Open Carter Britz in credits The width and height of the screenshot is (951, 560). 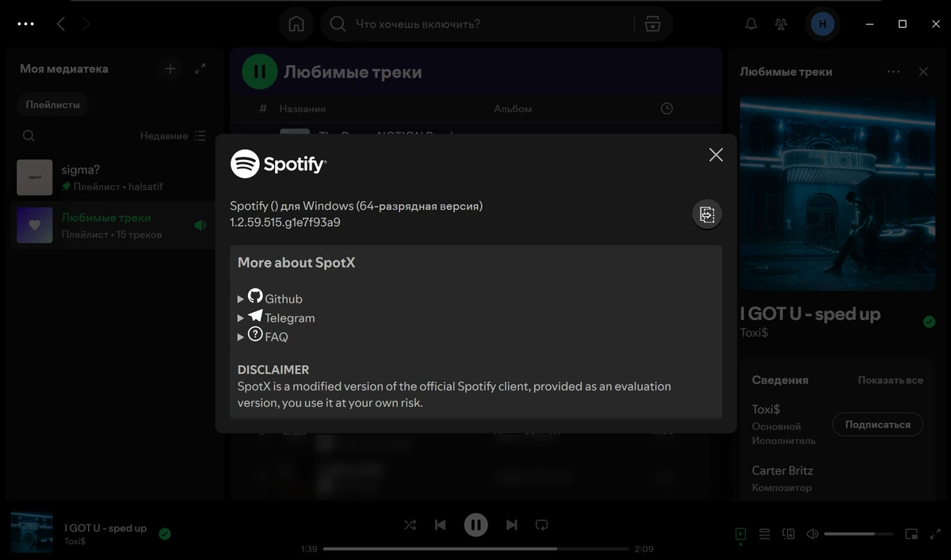click(782, 470)
